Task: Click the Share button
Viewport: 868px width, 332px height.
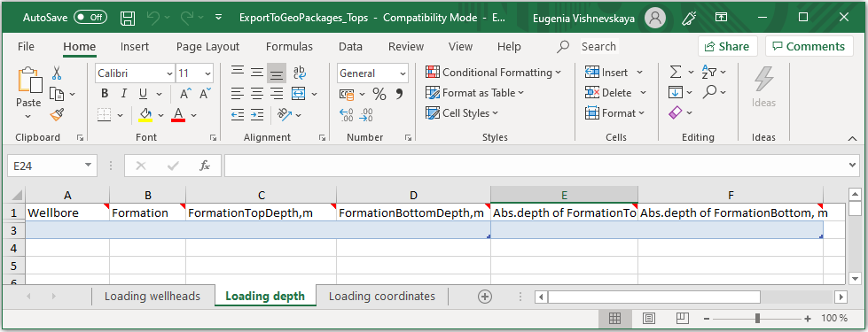Action: click(727, 46)
